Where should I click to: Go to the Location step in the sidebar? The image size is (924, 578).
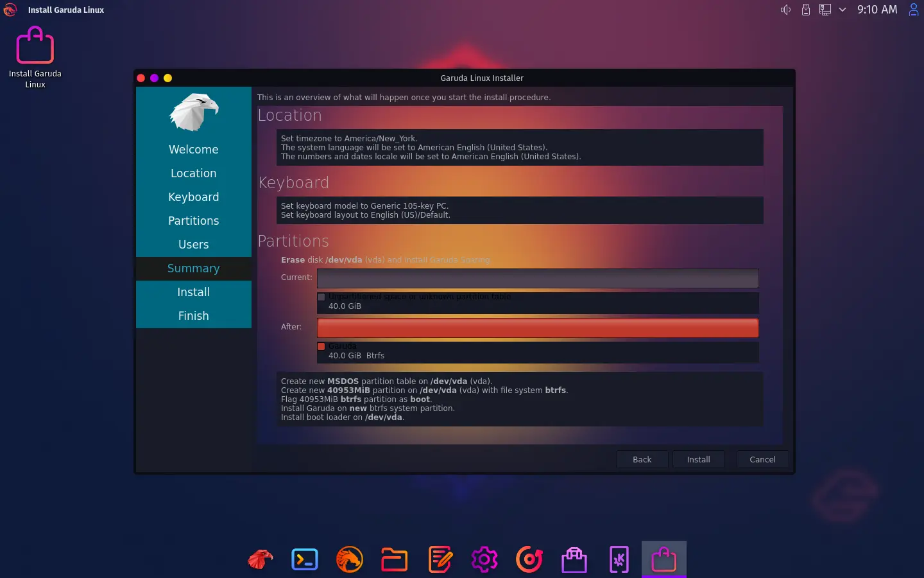click(194, 173)
